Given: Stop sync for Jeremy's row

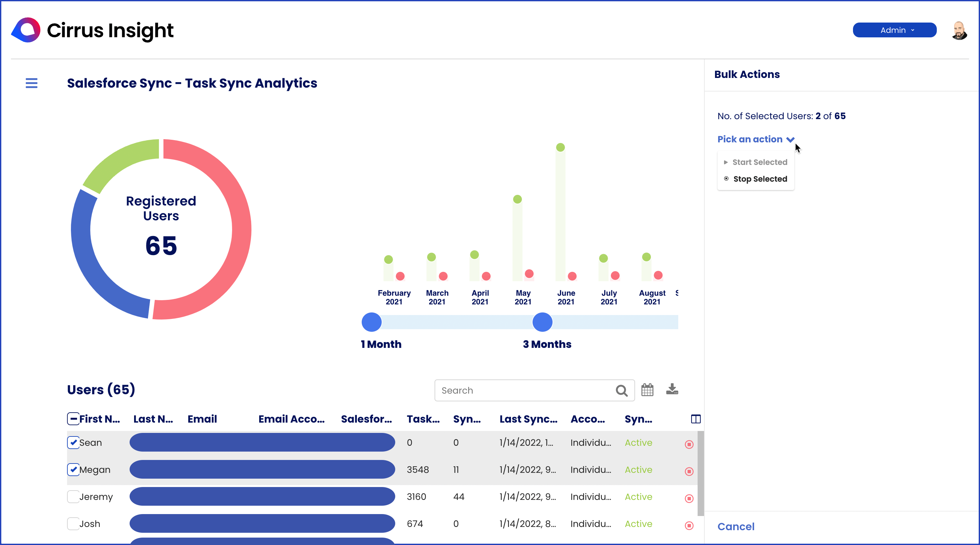Looking at the screenshot, I should tap(689, 498).
